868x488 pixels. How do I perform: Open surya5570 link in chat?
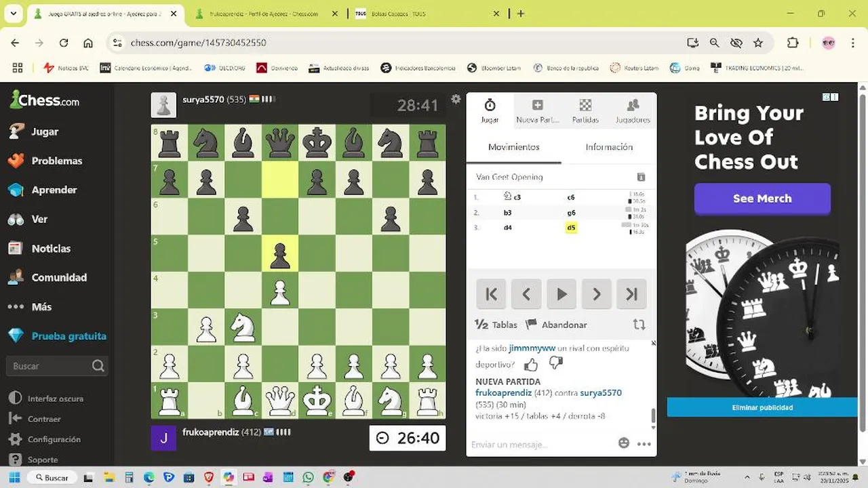pyautogui.click(x=601, y=393)
